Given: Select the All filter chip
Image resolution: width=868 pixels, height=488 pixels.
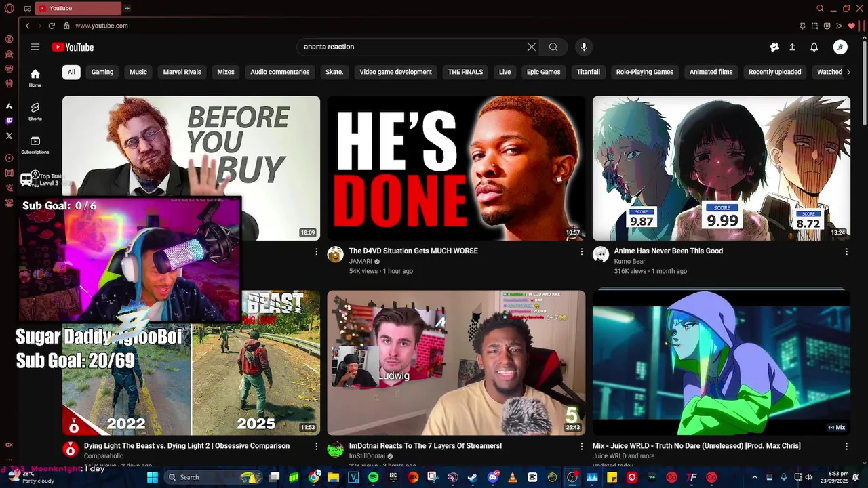Looking at the screenshot, I should (x=71, y=72).
